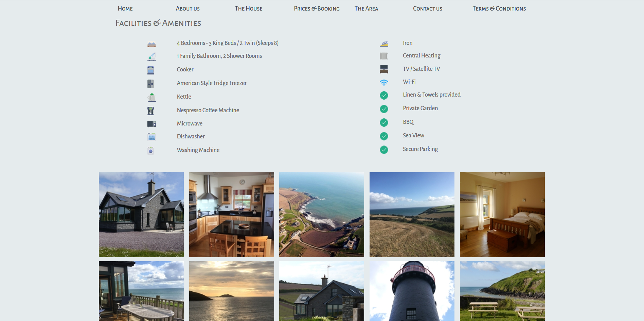Open The Area navigation link
The height and width of the screenshot is (321, 644).
click(x=366, y=9)
